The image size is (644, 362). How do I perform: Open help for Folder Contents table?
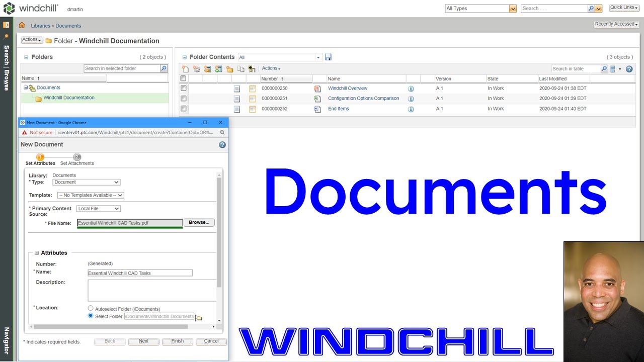[629, 69]
